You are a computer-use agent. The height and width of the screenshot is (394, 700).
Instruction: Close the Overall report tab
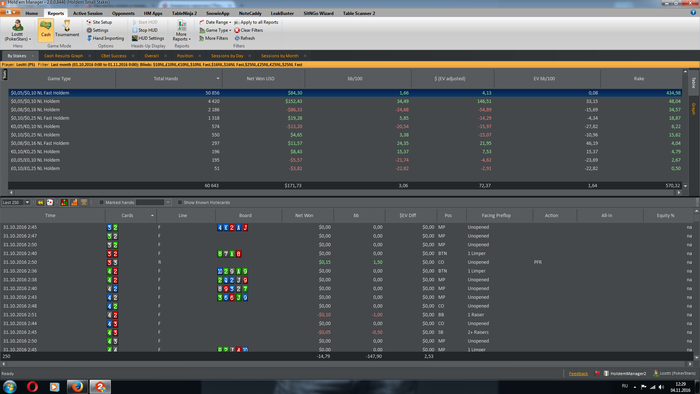pos(165,56)
